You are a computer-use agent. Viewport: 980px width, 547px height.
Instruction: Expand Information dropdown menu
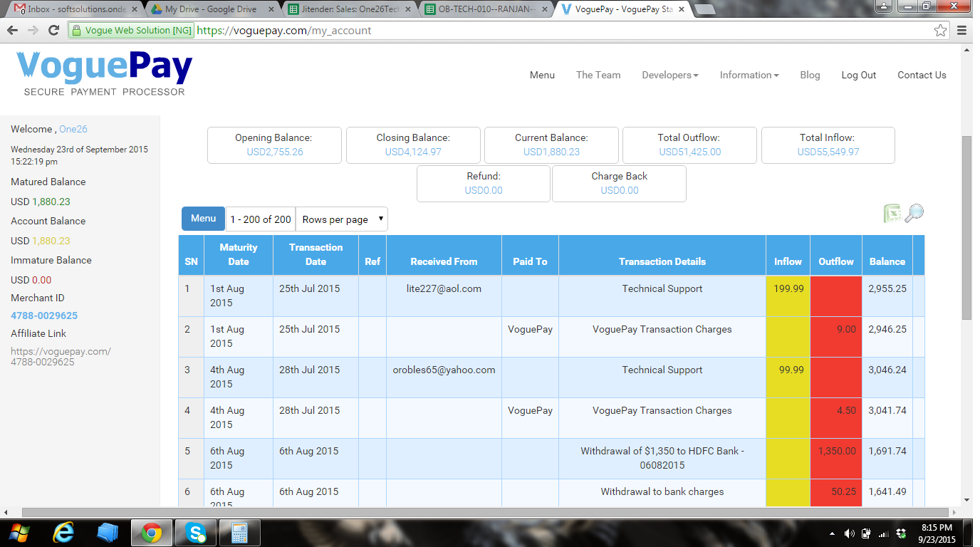tap(749, 75)
